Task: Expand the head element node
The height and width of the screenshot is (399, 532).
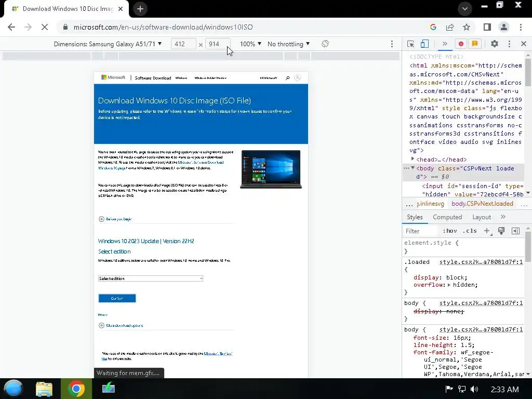Action: [x=413, y=159]
